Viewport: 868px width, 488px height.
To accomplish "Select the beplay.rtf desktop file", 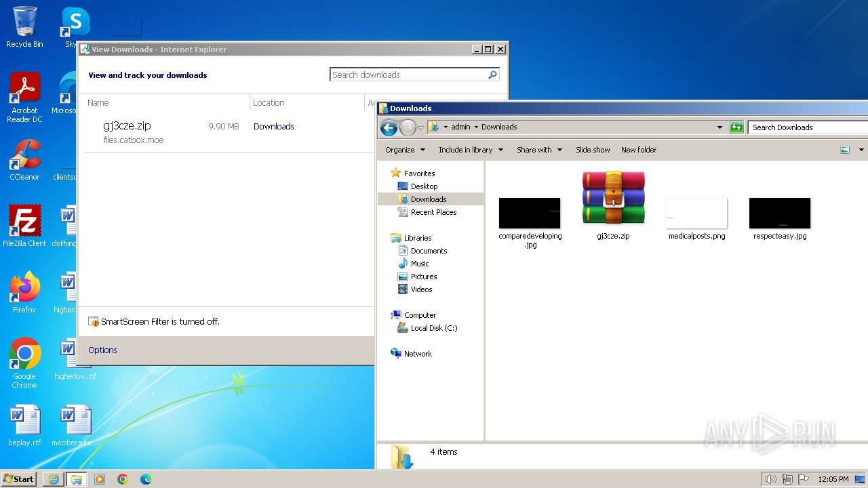I will [x=24, y=426].
